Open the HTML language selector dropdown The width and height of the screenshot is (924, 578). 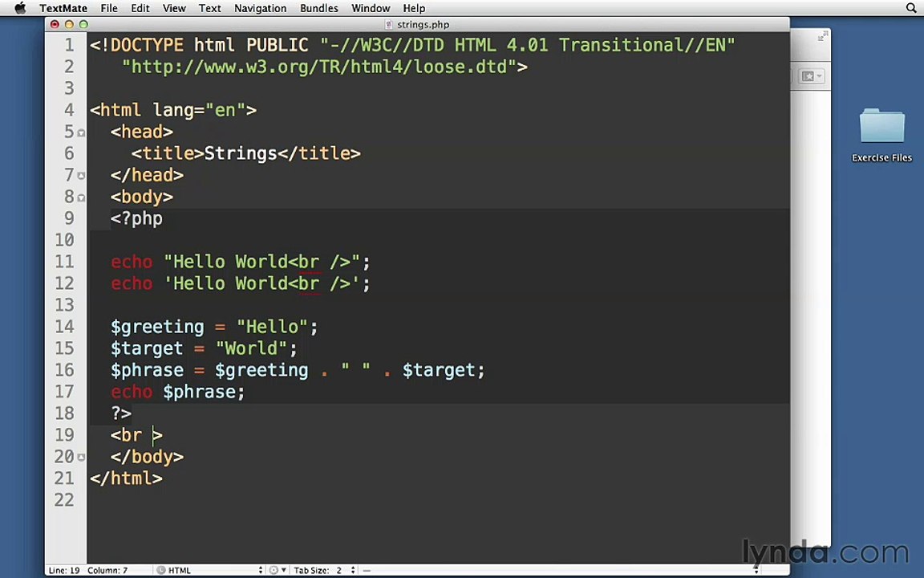click(x=210, y=570)
